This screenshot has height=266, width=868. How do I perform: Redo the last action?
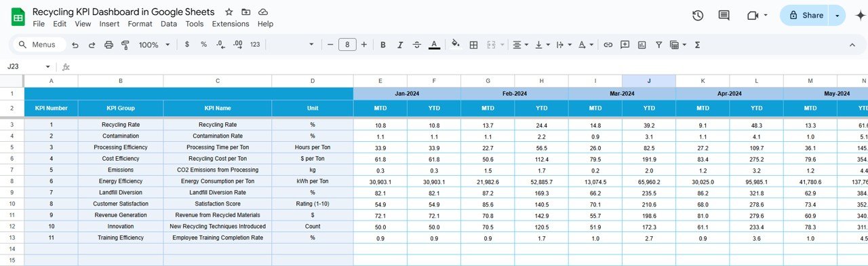click(92, 45)
